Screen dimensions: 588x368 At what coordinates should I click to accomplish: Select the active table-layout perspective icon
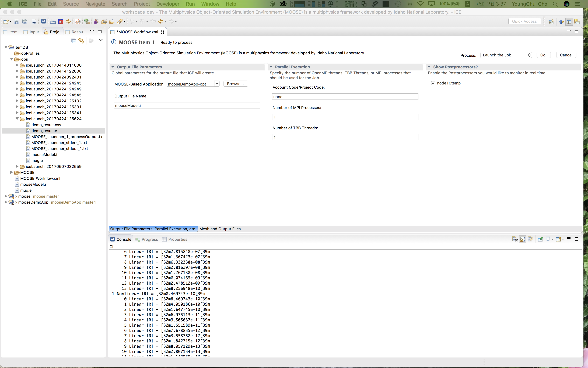569,22
